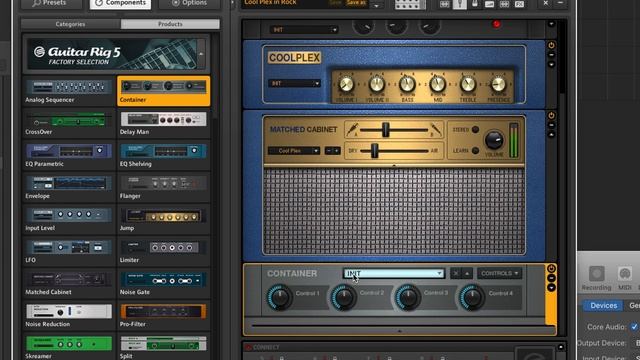Open Recording preferences icon

click(x=596, y=278)
